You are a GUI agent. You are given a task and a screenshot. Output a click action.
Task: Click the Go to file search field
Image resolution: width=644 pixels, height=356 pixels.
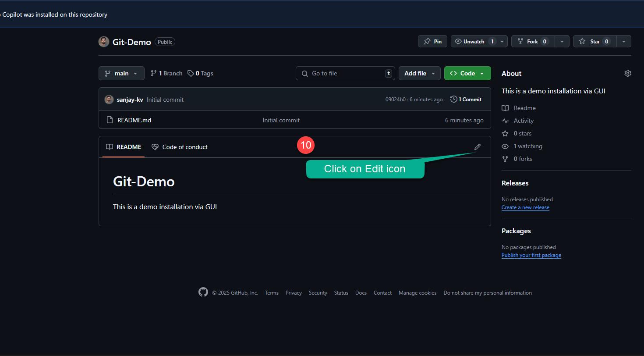(345, 73)
